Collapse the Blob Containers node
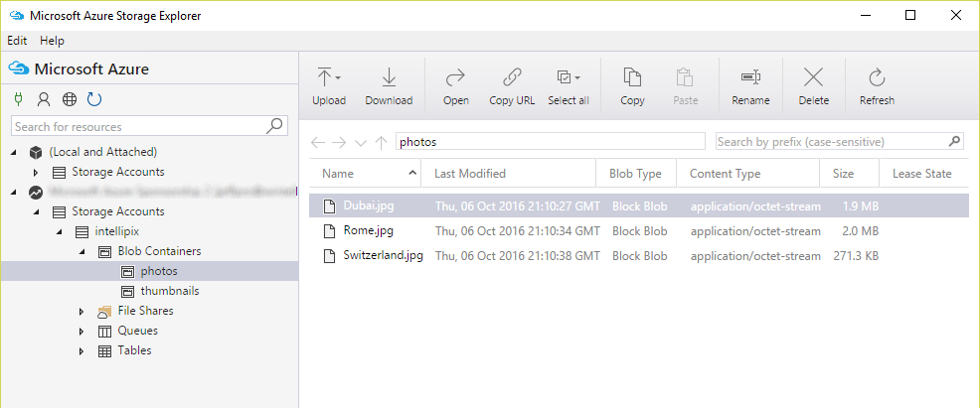The width and height of the screenshot is (980, 408). (82, 252)
